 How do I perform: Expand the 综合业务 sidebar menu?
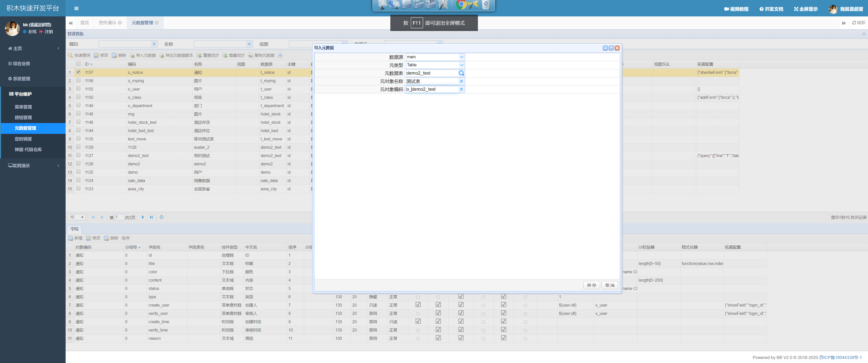pyautogui.click(x=33, y=64)
